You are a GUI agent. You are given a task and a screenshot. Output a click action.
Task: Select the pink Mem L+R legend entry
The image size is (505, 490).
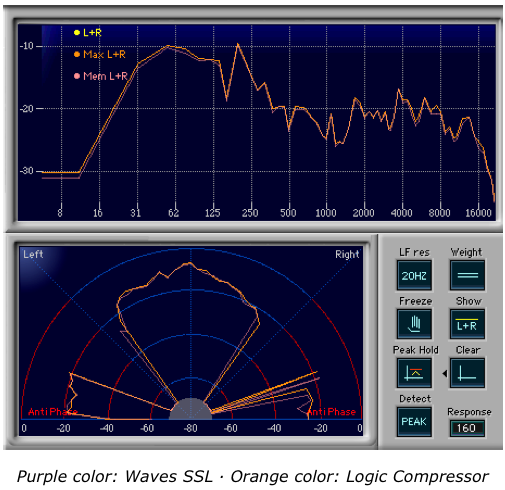[101, 76]
